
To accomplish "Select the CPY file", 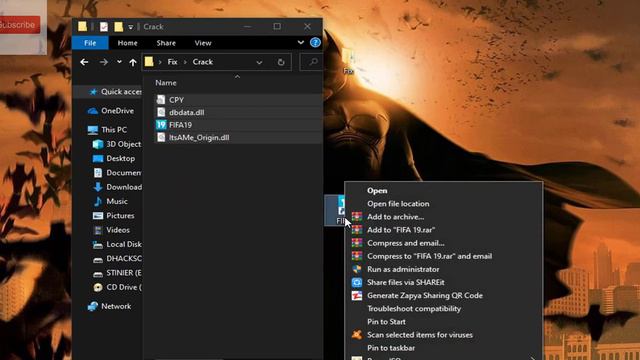I will (176, 100).
